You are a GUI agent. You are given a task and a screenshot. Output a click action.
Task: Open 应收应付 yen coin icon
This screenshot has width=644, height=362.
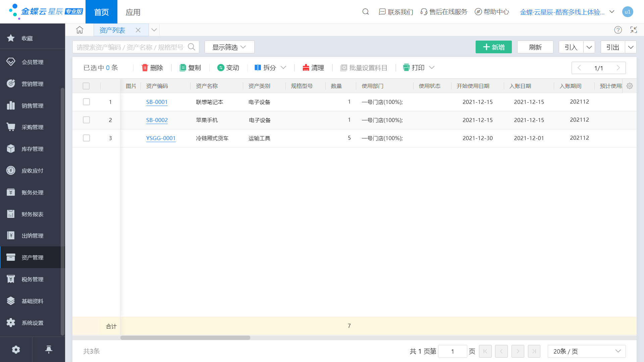pyautogui.click(x=11, y=171)
